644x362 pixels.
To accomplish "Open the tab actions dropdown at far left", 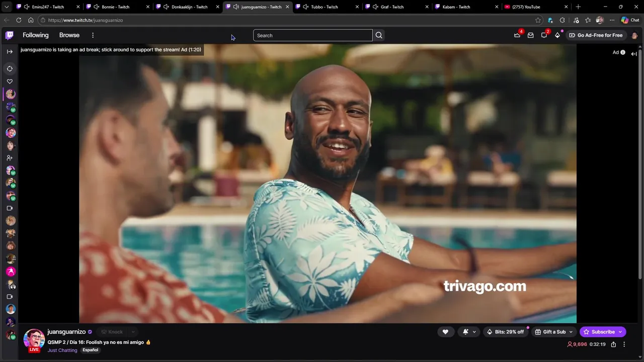I will pyautogui.click(x=7, y=7).
